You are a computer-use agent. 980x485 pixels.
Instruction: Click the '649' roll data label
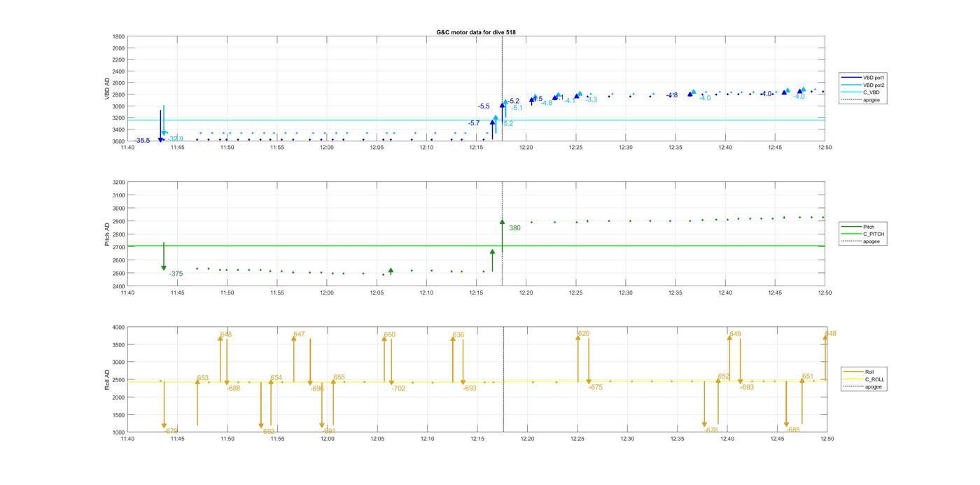(x=735, y=334)
